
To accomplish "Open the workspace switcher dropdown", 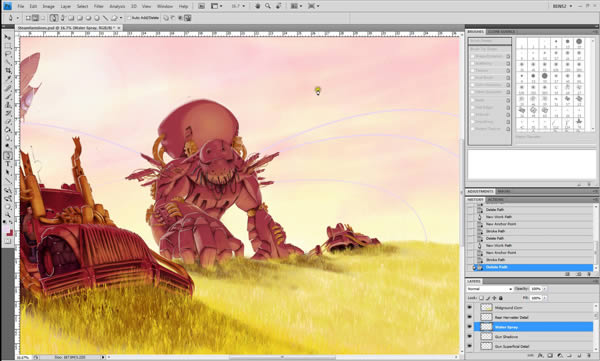I will [x=562, y=6].
